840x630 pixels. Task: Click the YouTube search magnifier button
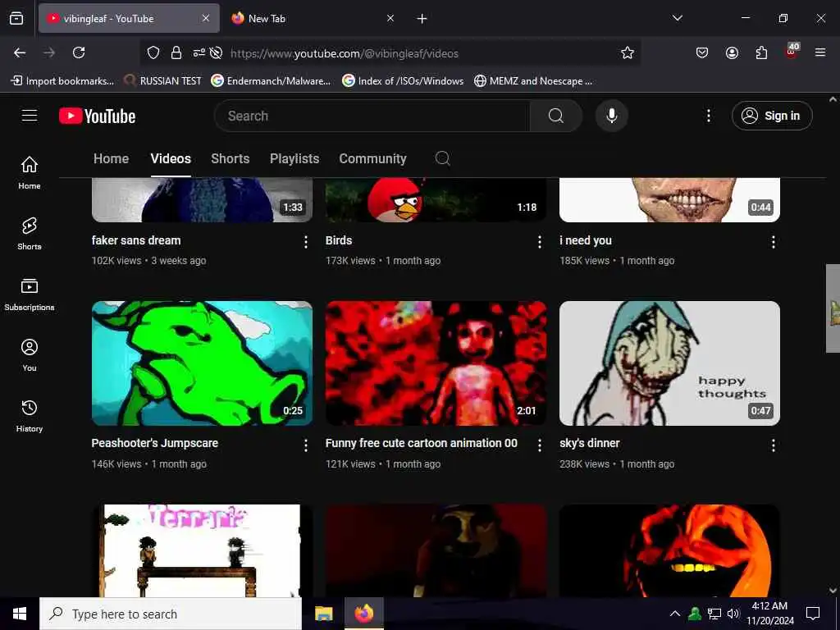[x=555, y=116]
